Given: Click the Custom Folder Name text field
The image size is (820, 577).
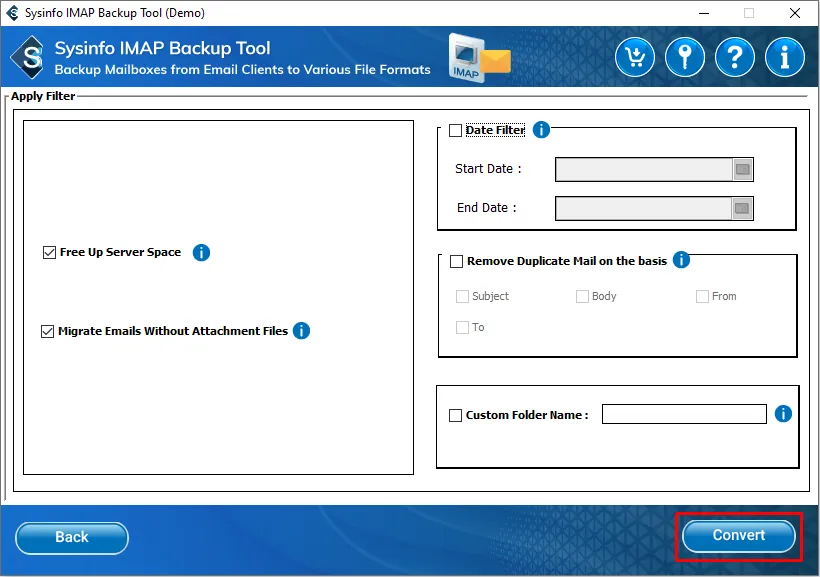Looking at the screenshot, I should pos(684,414).
